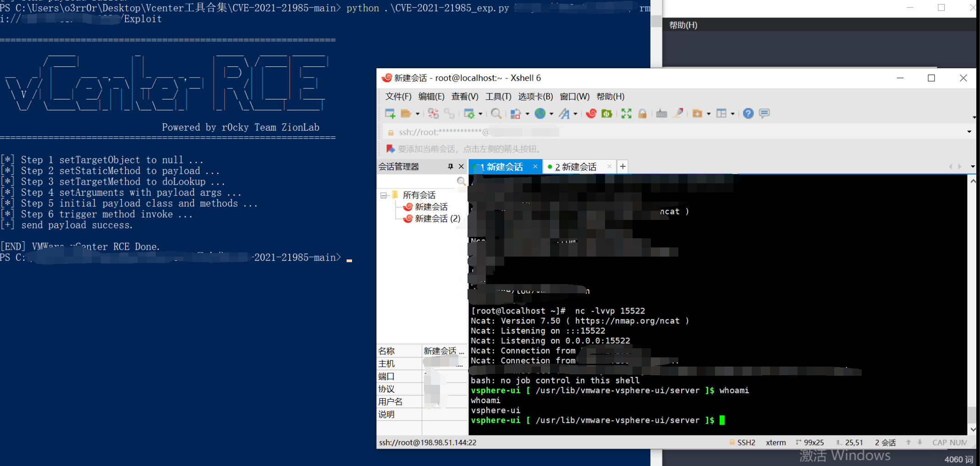
Task: Click the status bar down arrow
Action: coord(919,442)
